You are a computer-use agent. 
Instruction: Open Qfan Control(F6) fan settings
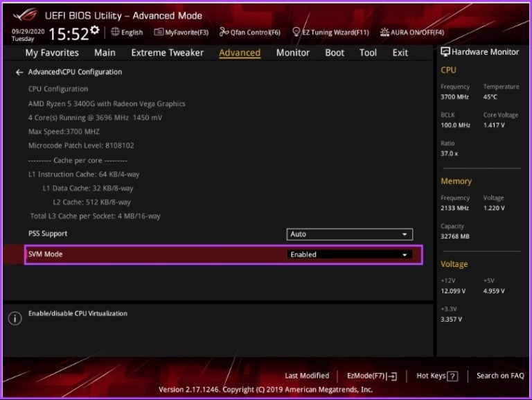pyautogui.click(x=250, y=32)
